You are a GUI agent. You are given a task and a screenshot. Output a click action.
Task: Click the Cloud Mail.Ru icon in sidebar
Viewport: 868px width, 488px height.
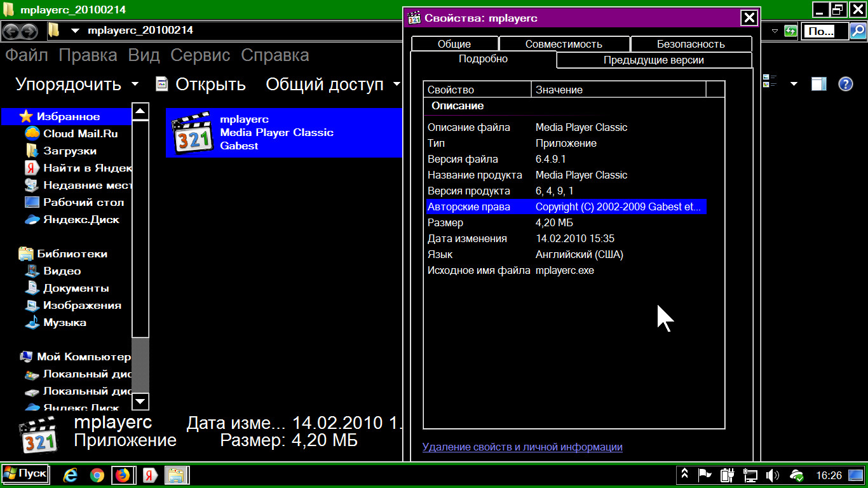pyautogui.click(x=32, y=133)
